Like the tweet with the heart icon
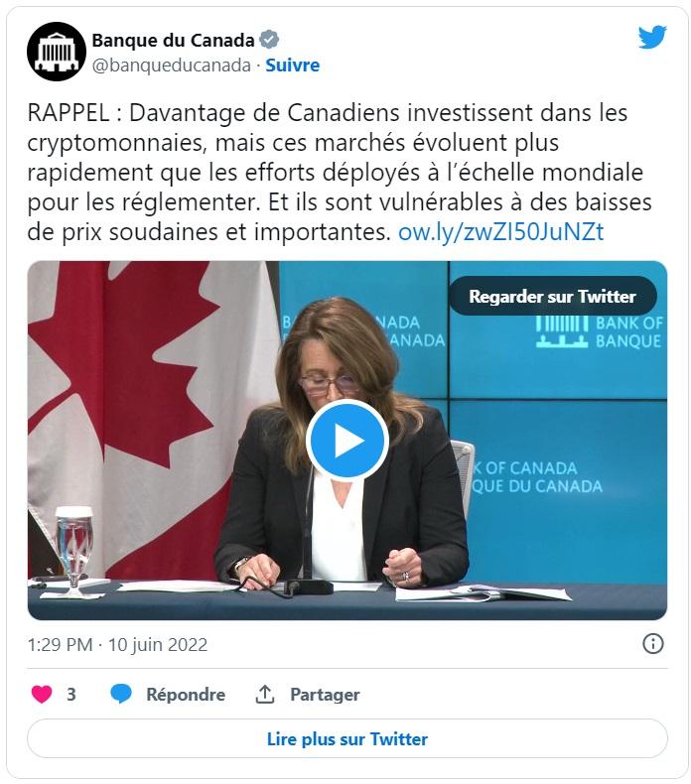 pos(42,695)
